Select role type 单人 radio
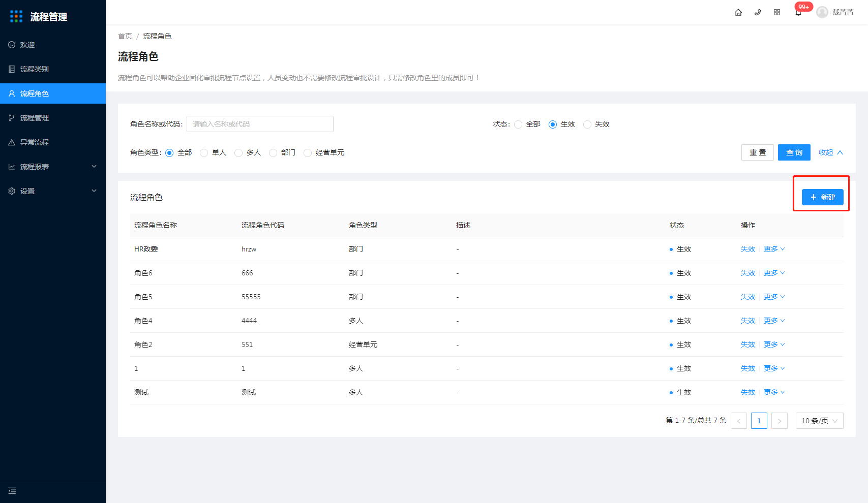868x503 pixels. click(x=204, y=153)
